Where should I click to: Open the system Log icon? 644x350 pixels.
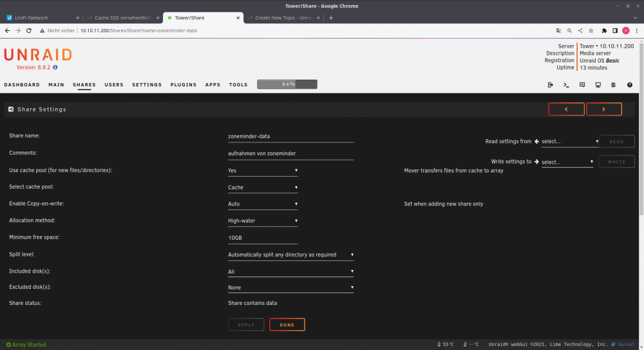[x=614, y=84]
